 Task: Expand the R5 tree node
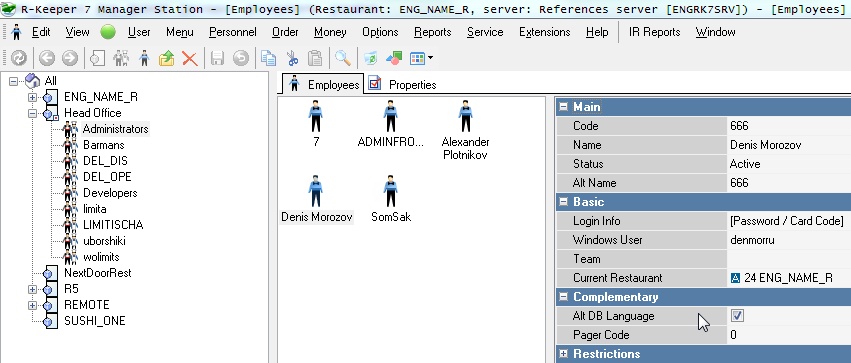[33, 290]
